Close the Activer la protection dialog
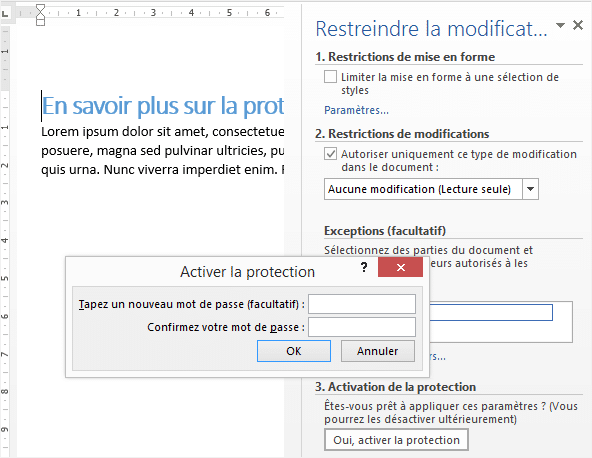 [401, 267]
